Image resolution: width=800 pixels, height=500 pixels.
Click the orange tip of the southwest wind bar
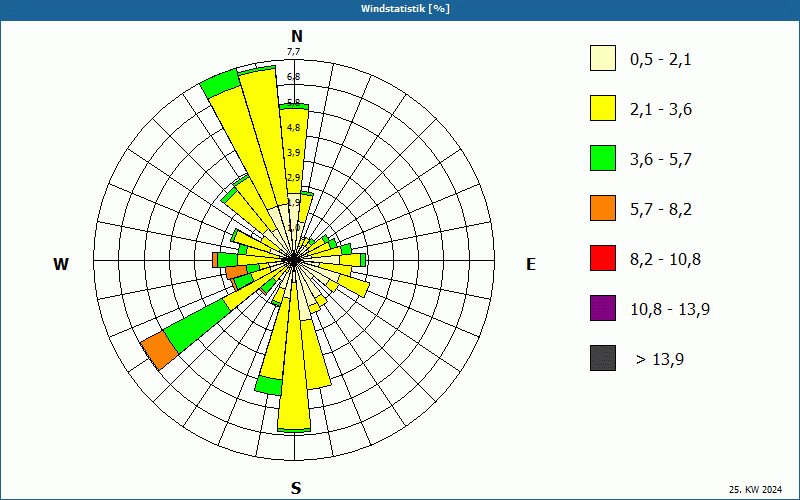160,350
